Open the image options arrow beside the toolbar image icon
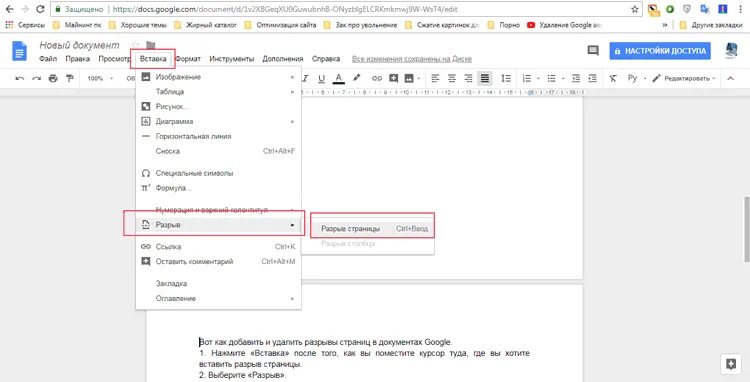The image size is (750, 382). 419,78
